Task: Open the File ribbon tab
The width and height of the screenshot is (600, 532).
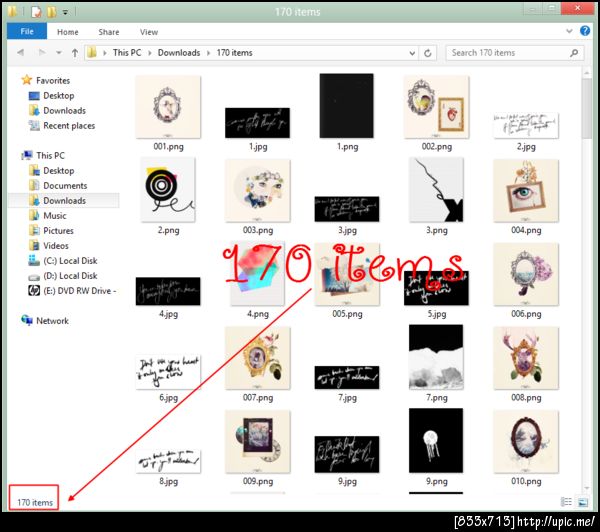Action: click(27, 31)
